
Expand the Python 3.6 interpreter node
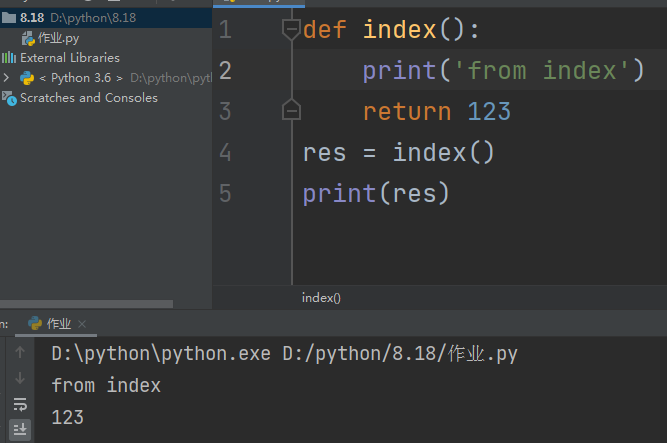tap(7, 78)
